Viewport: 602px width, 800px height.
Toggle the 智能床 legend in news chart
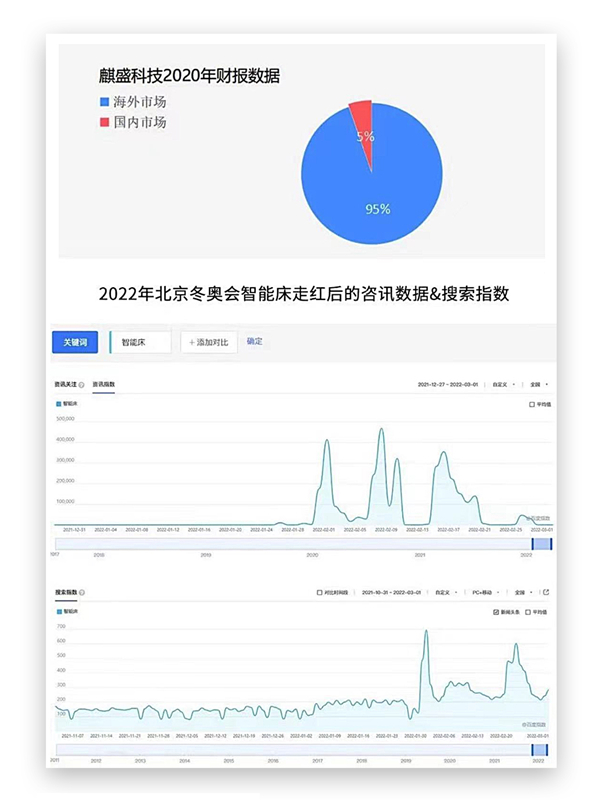coord(67,404)
